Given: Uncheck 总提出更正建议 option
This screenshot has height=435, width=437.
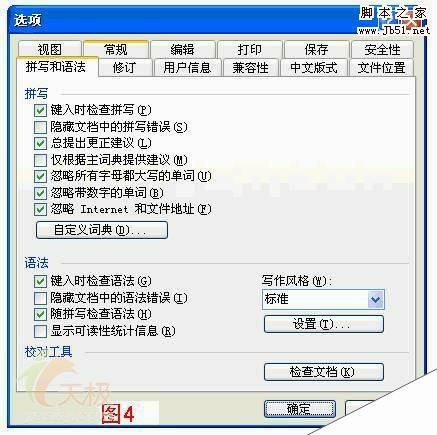Looking at the screenshot, I should tap(40, 144).
